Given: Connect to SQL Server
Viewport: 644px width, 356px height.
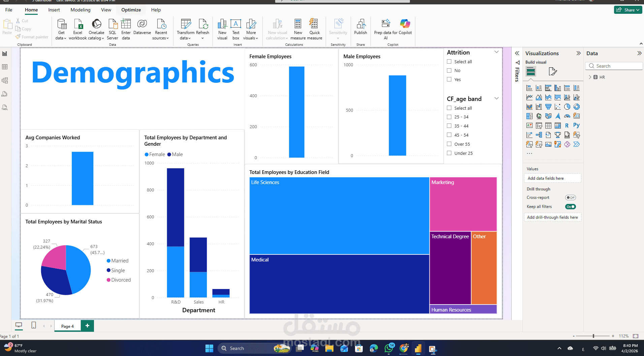Looking at the screenshot, I should 112,29.
